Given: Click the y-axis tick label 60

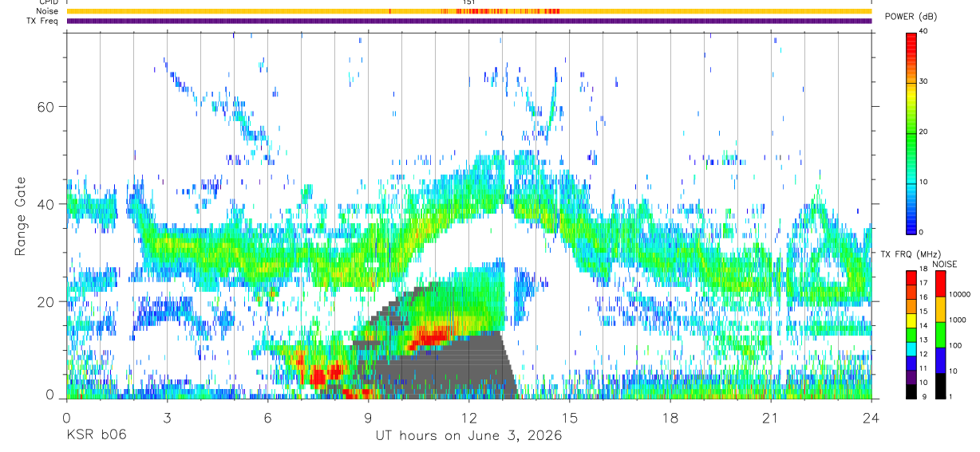Looking at the screenshot, I should click(x=46, y=107).
